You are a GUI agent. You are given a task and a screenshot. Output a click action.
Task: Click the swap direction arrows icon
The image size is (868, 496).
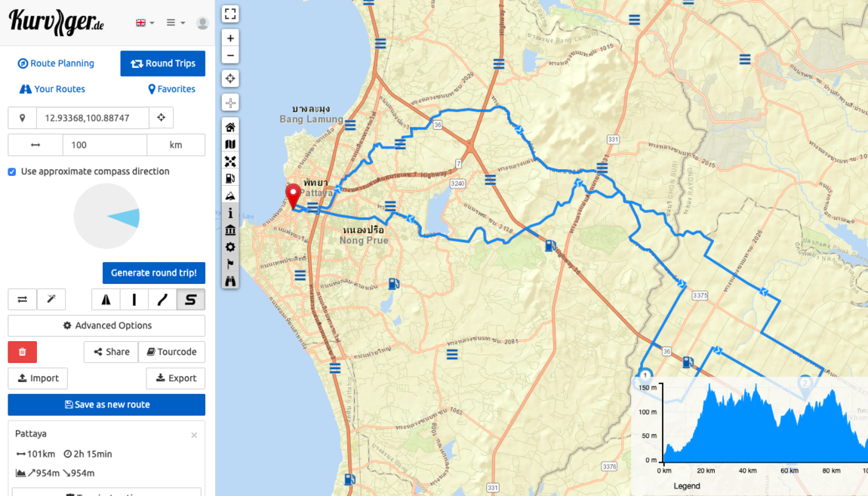22,299
